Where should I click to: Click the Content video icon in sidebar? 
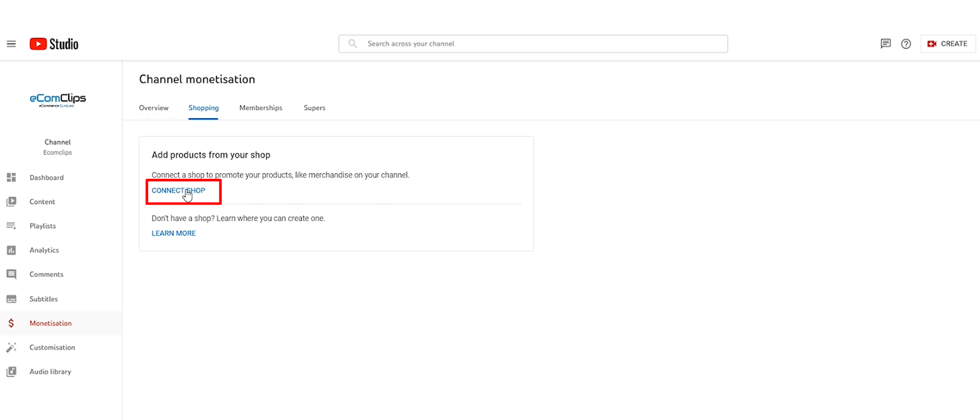coord(11,201)
